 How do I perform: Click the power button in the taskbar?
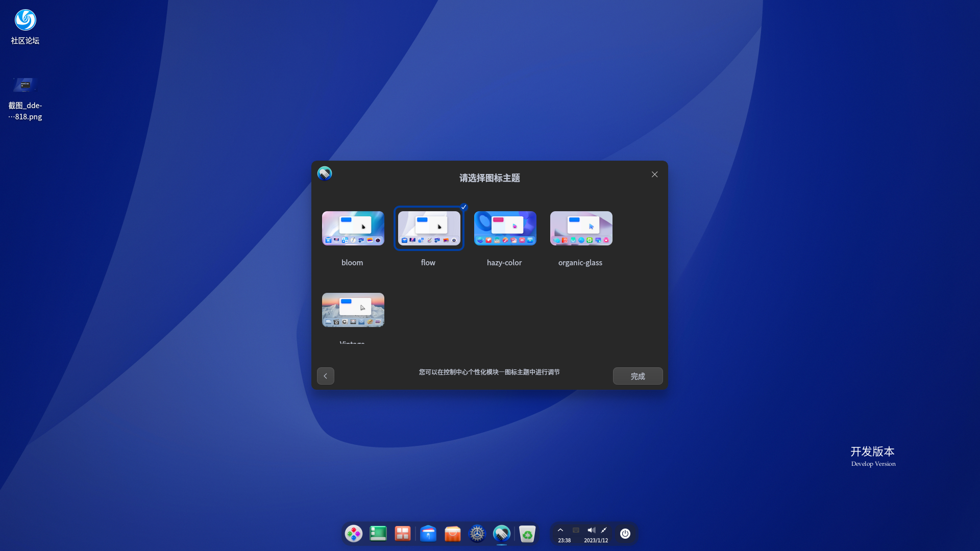tap(625, 533)
